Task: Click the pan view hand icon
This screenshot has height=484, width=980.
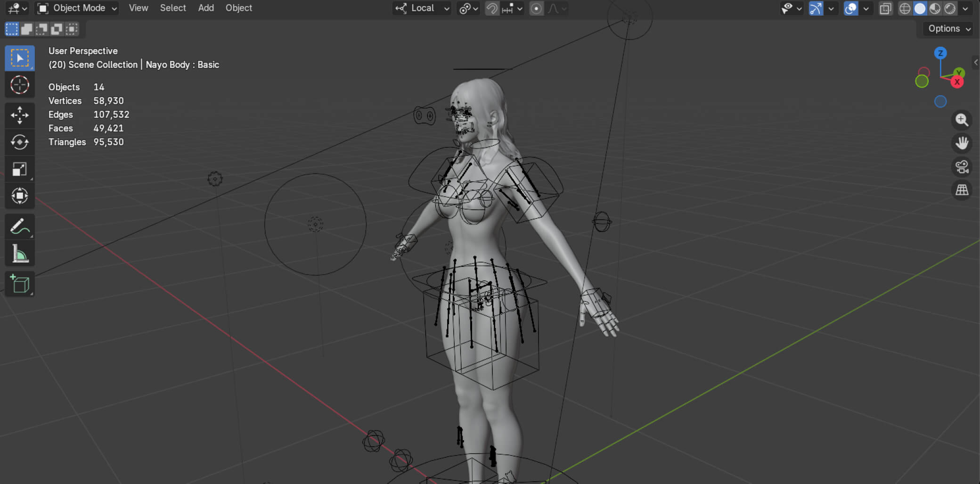Action: point(962,143)
